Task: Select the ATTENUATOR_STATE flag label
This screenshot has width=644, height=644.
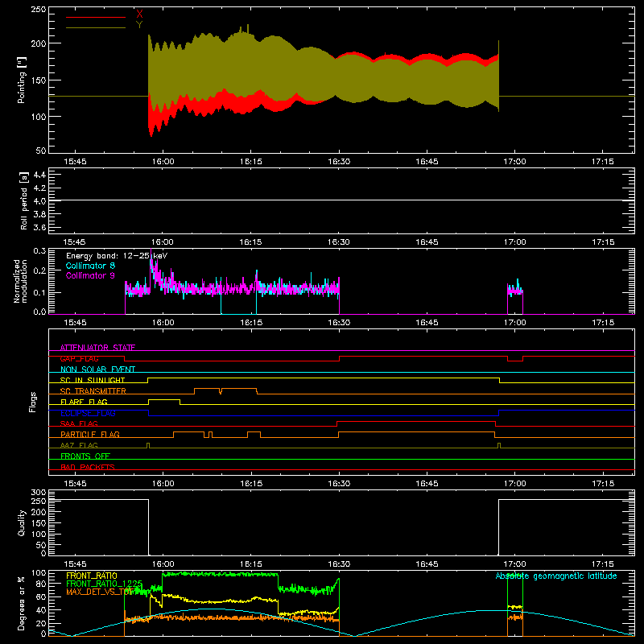Action: (97, 348)
